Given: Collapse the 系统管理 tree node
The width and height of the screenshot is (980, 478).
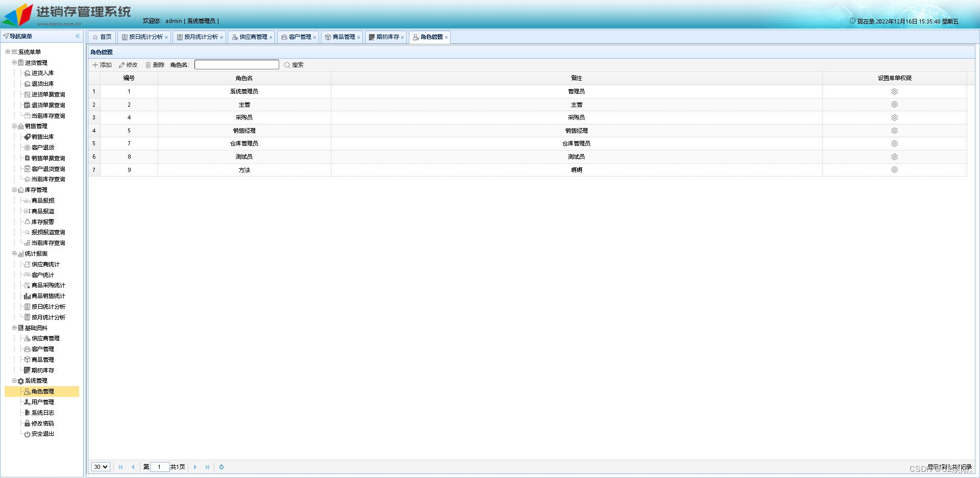Looking at the screenshot, I should tap(14, 381).
